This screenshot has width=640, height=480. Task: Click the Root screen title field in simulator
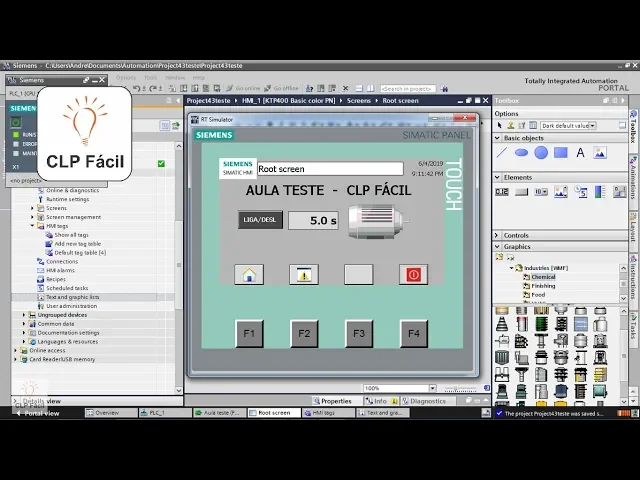point(330,169)
